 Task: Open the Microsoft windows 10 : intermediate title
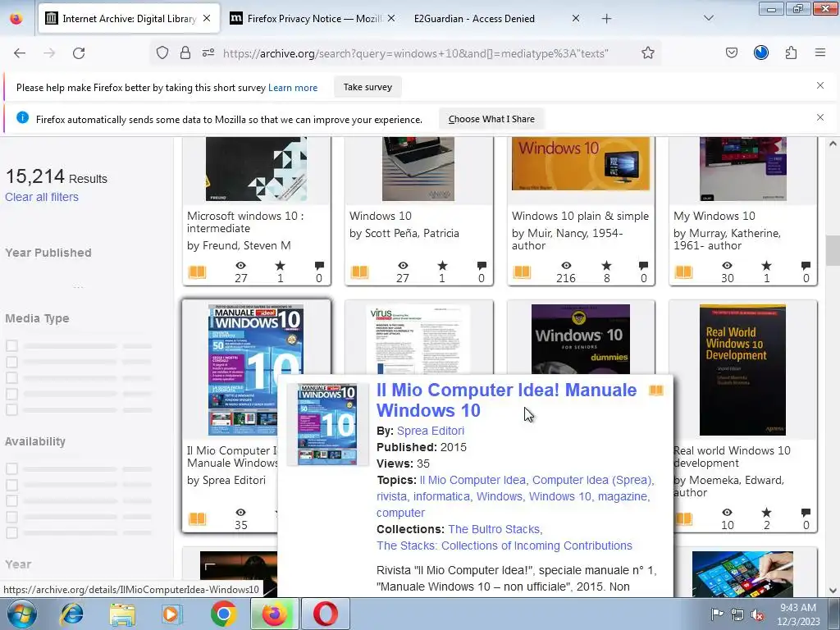(x=245, y=222)
